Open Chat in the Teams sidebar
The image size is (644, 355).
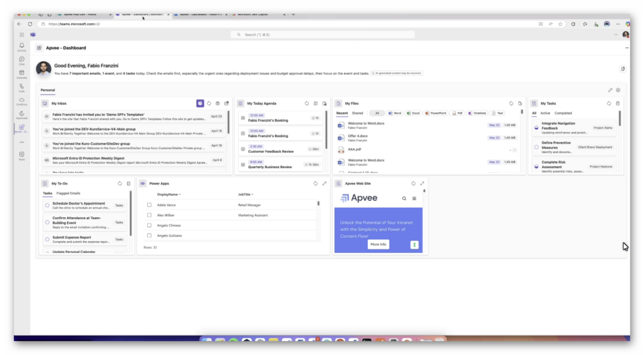[22, 61]
